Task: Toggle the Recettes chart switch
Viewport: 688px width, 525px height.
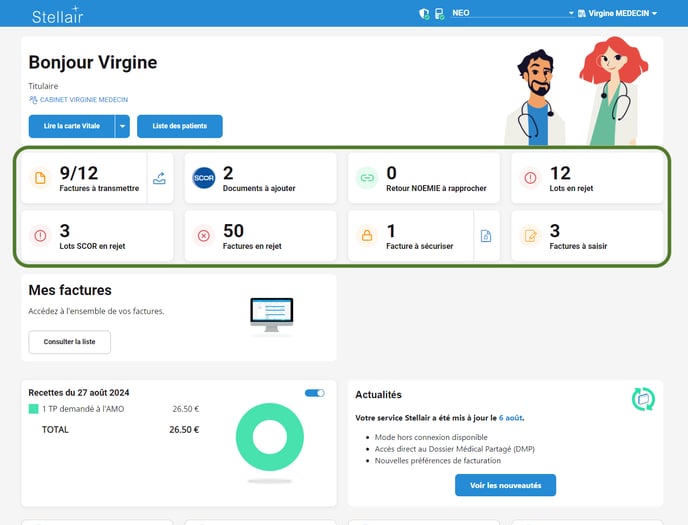Action: point(315,393)
